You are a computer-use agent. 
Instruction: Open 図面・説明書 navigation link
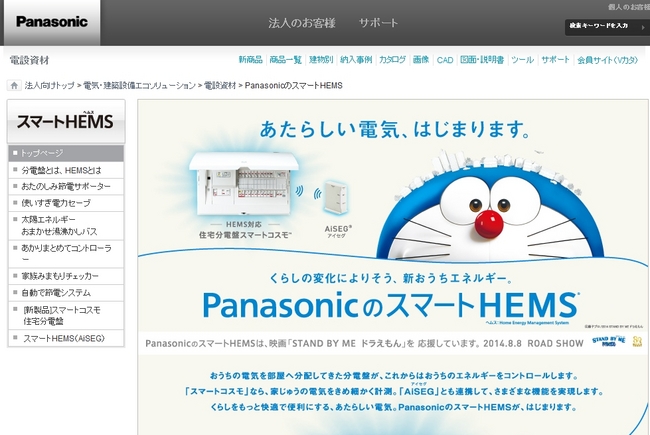(x=482, y=60)
